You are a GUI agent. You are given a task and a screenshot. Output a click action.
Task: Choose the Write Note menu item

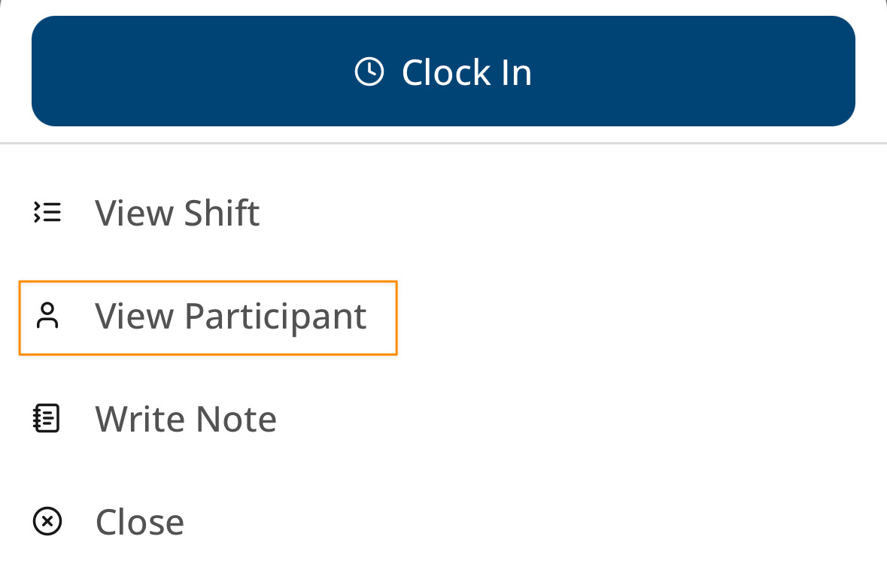[x=186, y=419]
